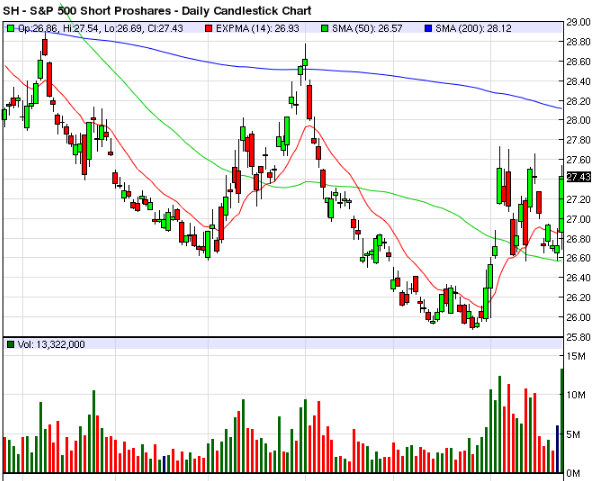Select the text SMA (200): 28.12
This screenshot has height=481, width=594.
coord(474,28)
